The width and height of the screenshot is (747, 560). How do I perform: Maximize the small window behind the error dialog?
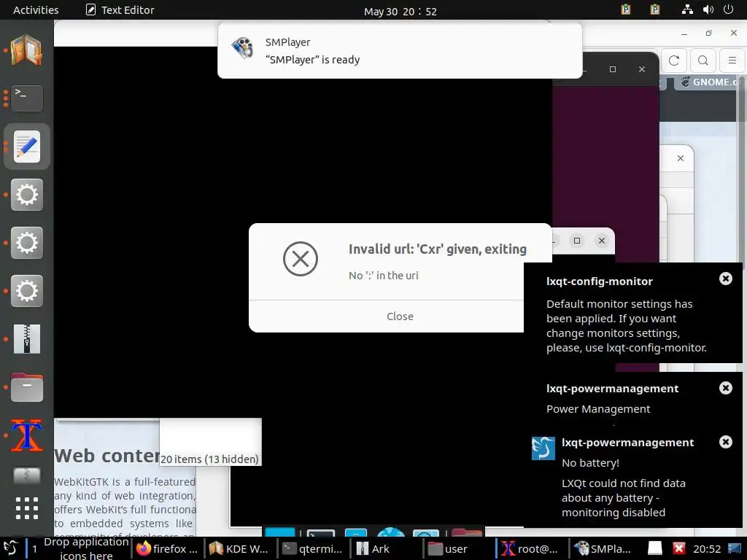(x=577, y=241)
